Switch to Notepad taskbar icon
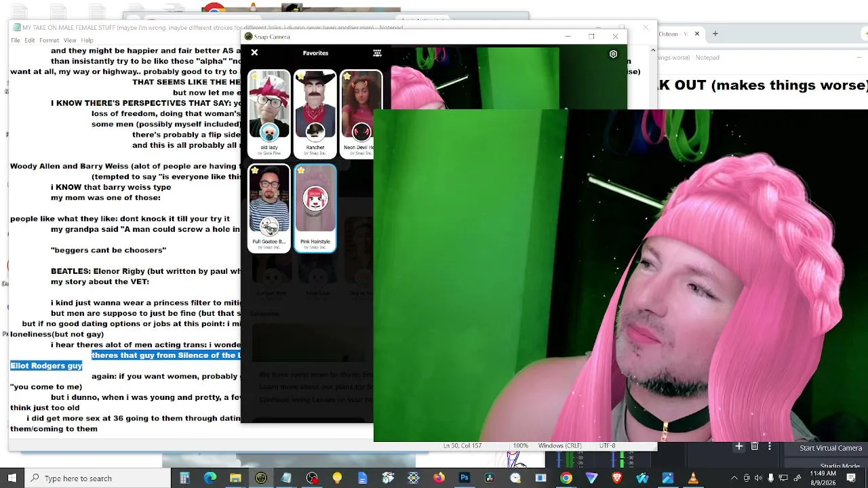This screenshot has height=488, width=868. pos(286,479)
